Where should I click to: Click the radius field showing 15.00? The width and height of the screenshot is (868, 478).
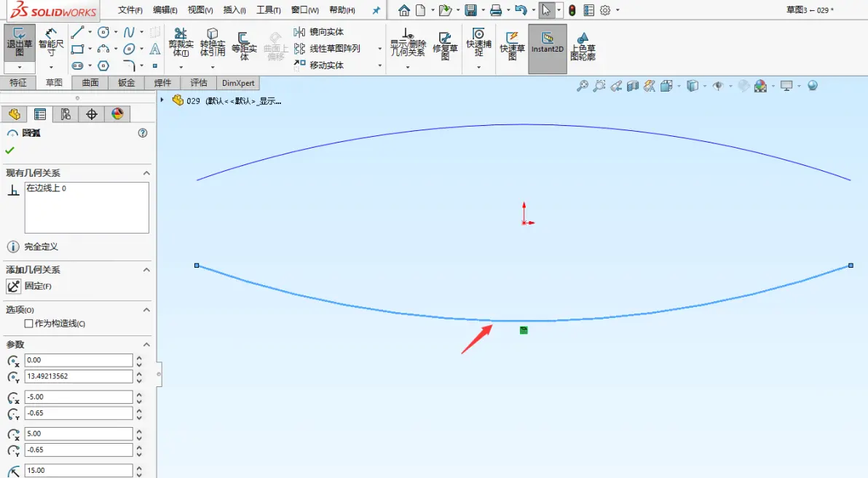click(79, 470)
